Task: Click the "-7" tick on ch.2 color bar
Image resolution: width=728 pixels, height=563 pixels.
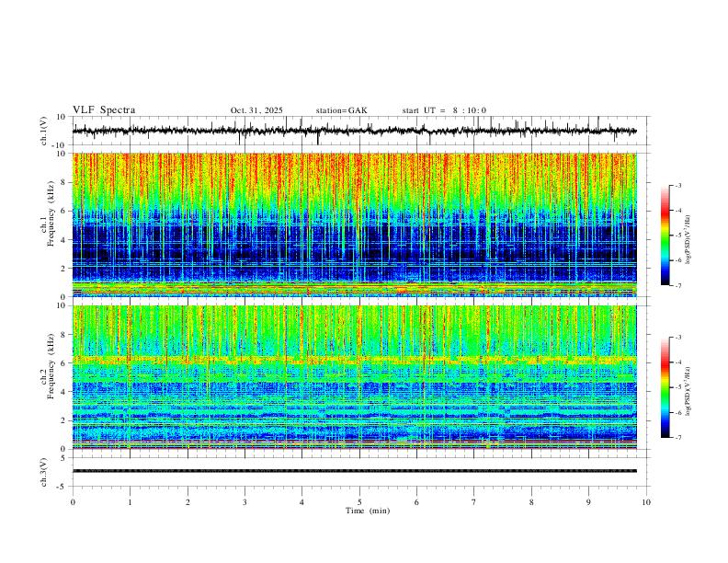Action: click(677, 437)
